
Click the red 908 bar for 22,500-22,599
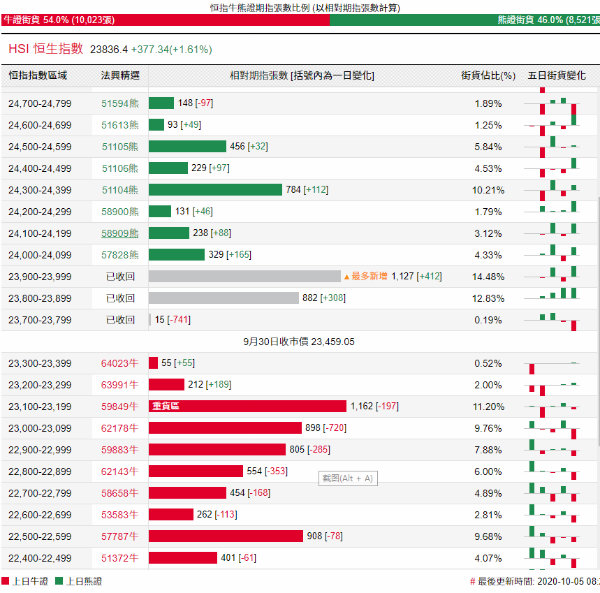(226, 536)
